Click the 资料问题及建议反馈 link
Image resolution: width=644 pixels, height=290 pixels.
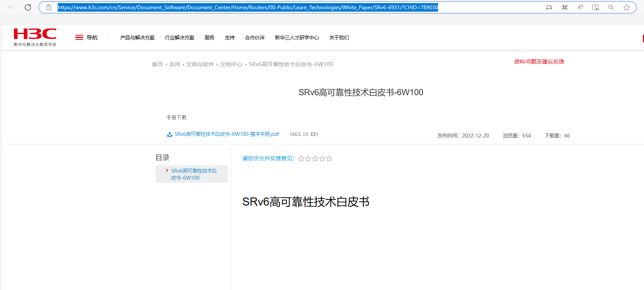pyautogui.click(x=539, y=62)
